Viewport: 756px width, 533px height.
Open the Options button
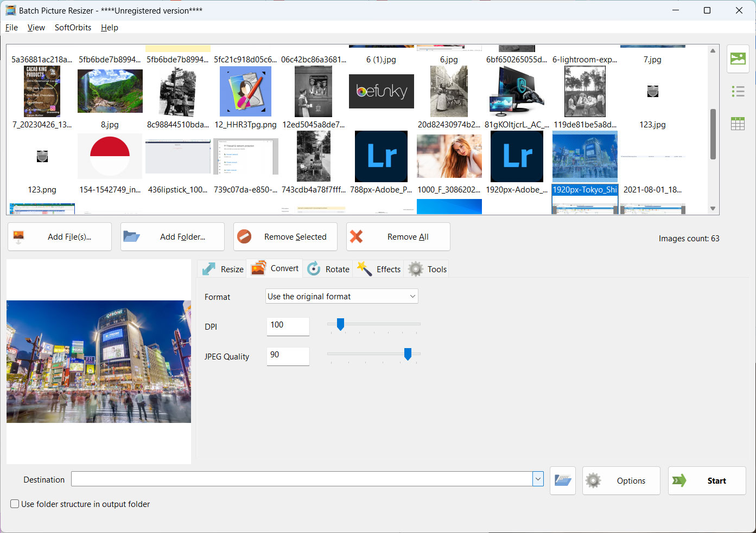pos(621,480)
